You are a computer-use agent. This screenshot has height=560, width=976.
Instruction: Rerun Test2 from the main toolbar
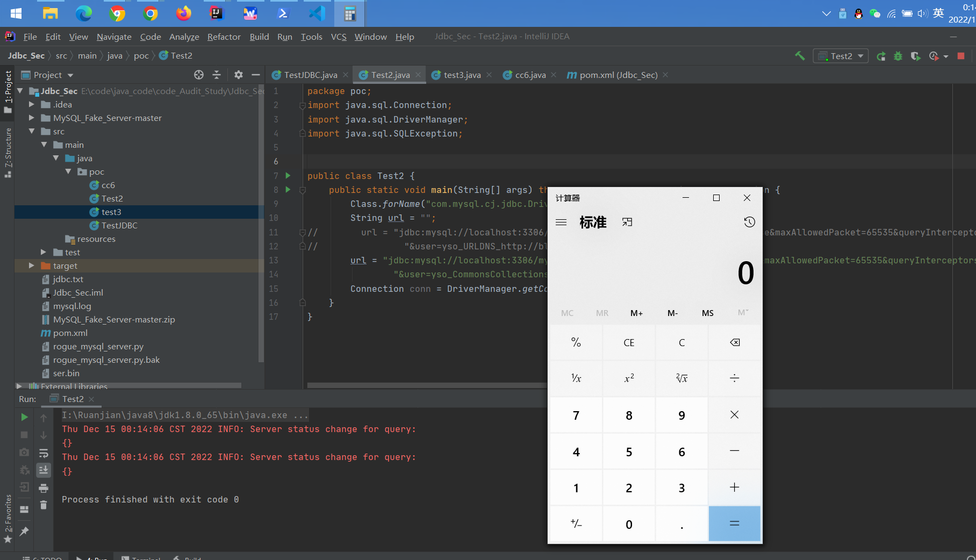coord(881,56)
